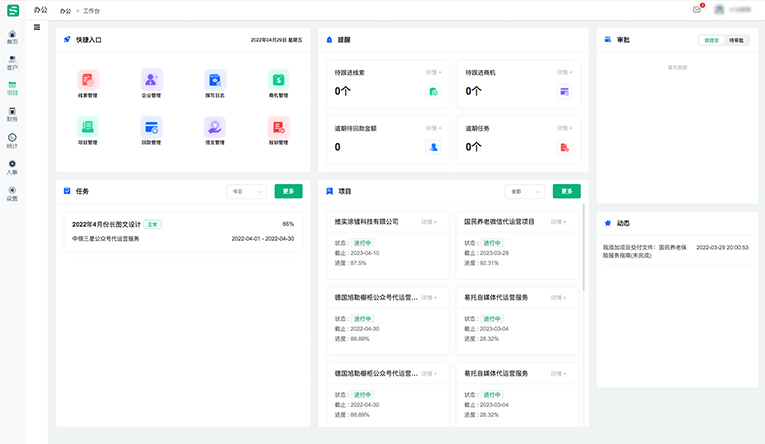Open 项目管理 shortcut icon
The image size is (765, 444).
[88, 127]
